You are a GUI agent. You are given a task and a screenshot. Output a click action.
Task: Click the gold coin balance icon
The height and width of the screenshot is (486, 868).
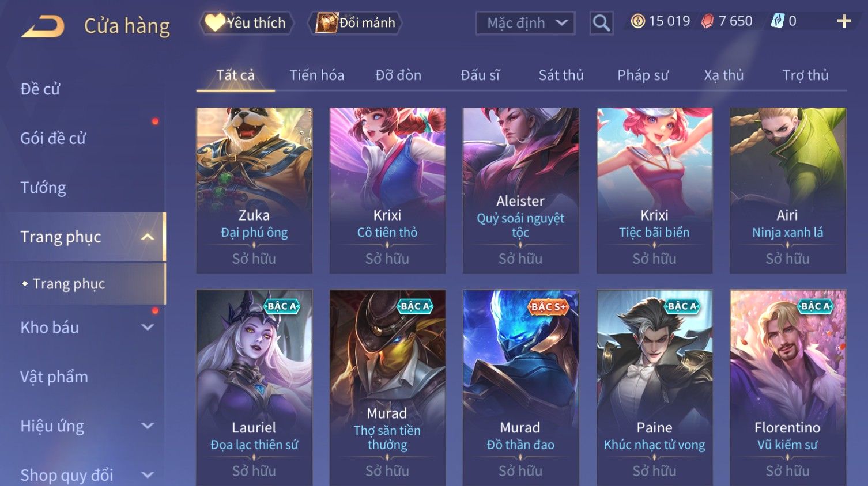637,21
